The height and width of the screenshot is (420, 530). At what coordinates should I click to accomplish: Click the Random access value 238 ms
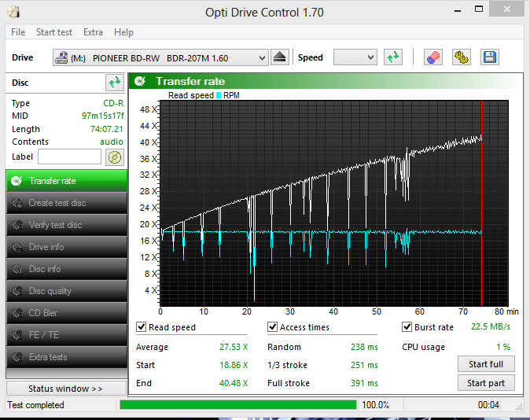tap(364, 347)
